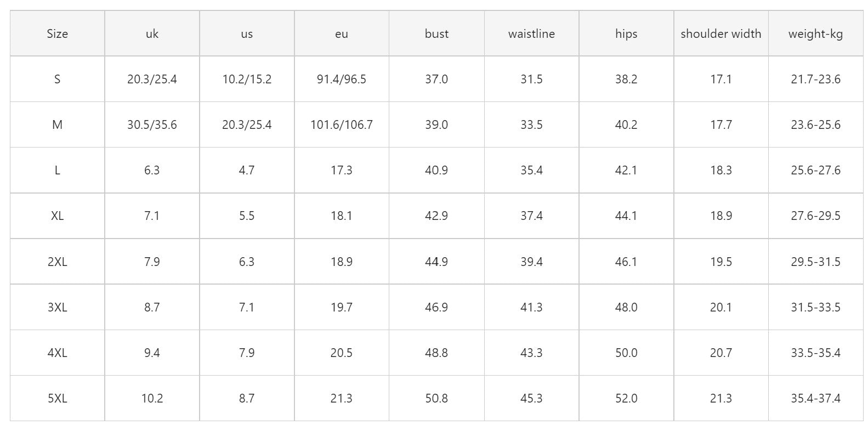Click the waistline column header
The height and width of the screenshot is (442, 868).
point(531,34)
